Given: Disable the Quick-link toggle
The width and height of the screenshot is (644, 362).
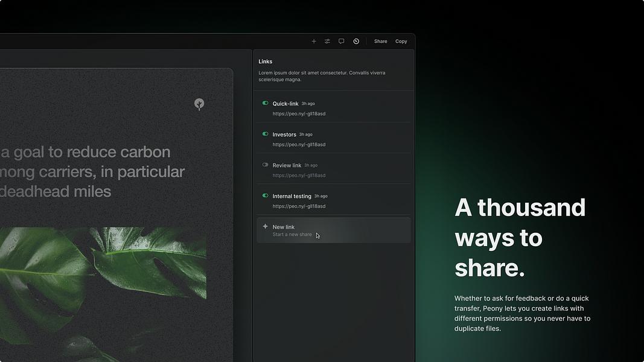Looking at the screenshot, I should (x=266, y=103).
